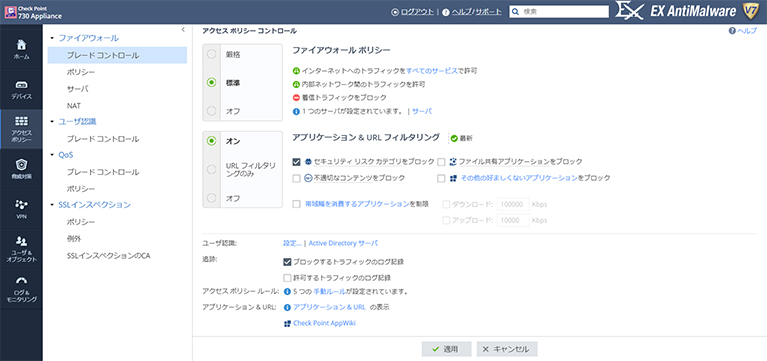Open the すべてのサービス link

[x=432, y=71]
